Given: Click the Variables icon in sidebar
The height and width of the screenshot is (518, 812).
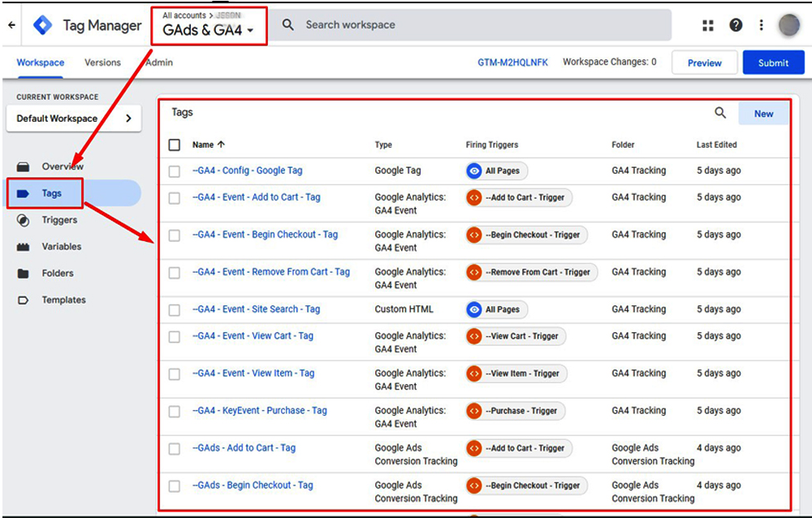Looking at the screenshot, I should 23,247.
